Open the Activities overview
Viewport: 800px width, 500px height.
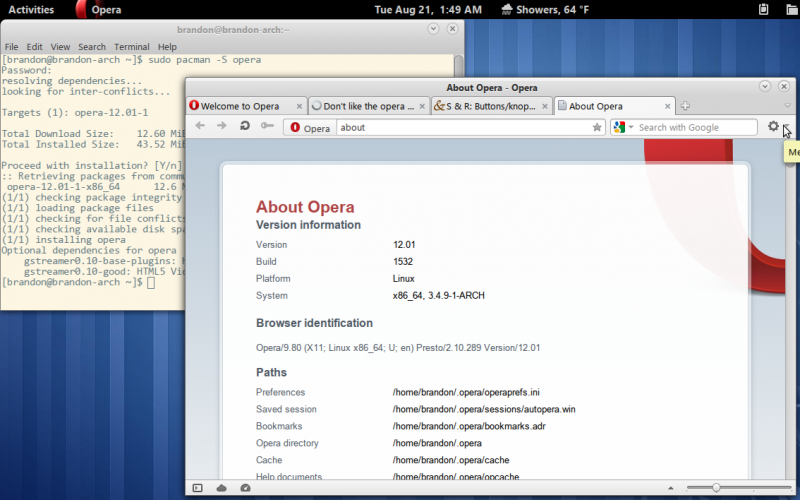click(x=31, y=9)
